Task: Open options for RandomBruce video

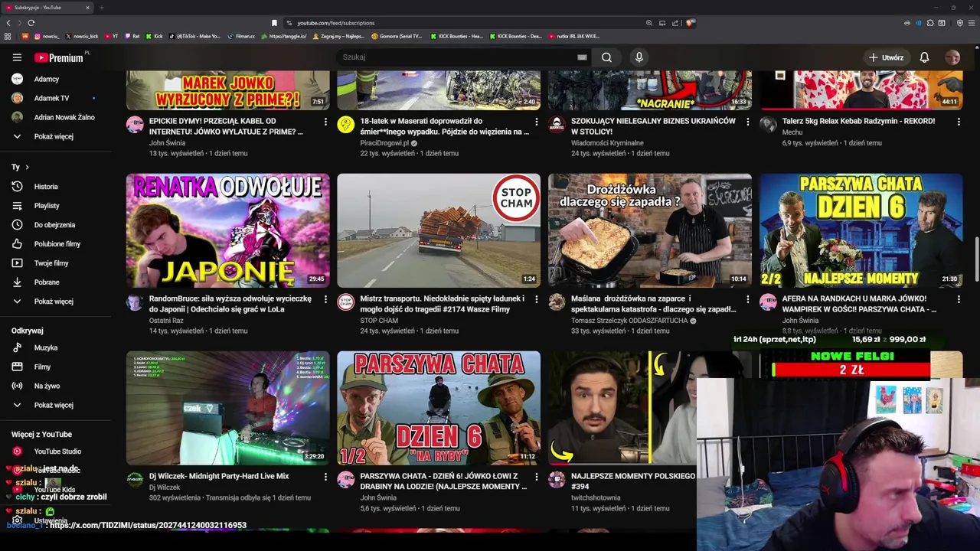Action: (325, 299)
